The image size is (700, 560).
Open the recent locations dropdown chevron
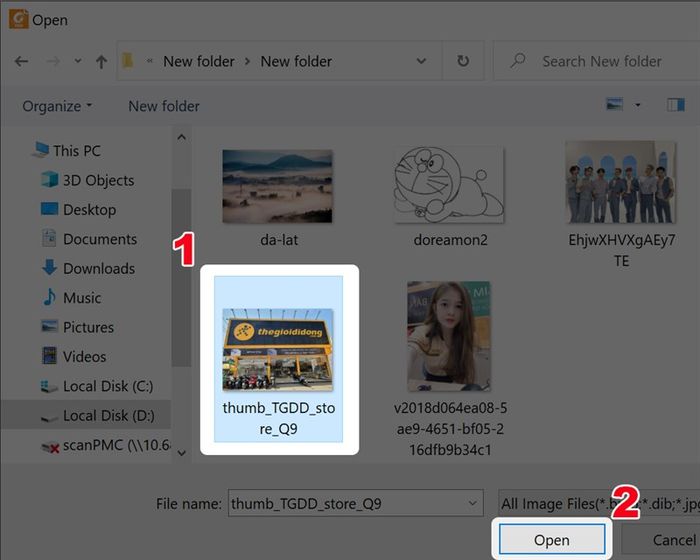tap(78, 61)
